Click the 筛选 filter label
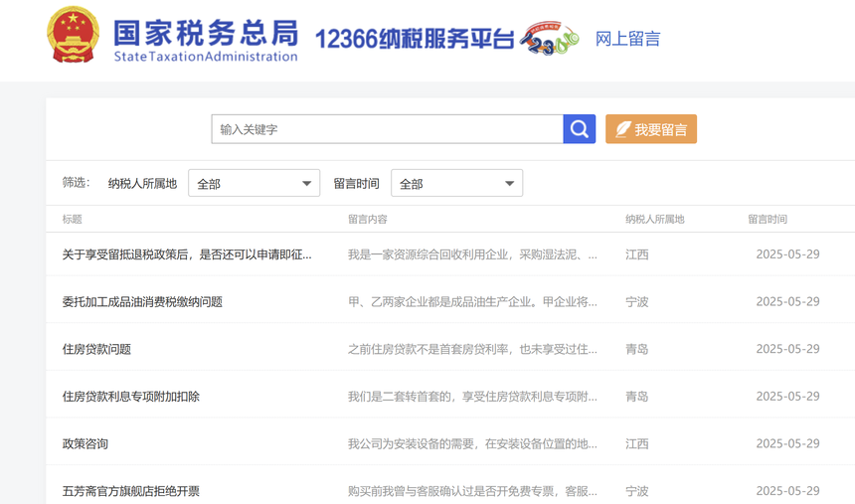This screenshot has width=855, height=504. click(x=76, y=183)
